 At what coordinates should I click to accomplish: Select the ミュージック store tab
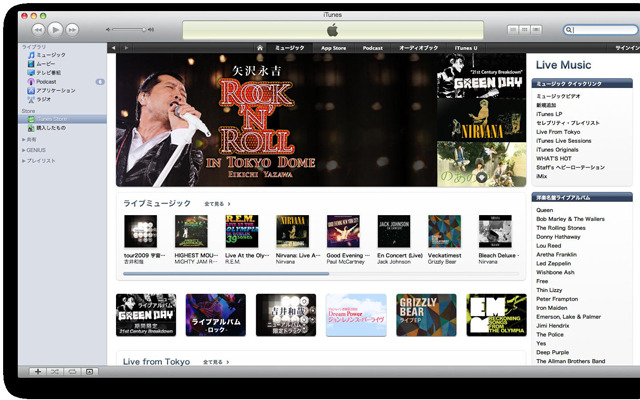click(290, 48)
